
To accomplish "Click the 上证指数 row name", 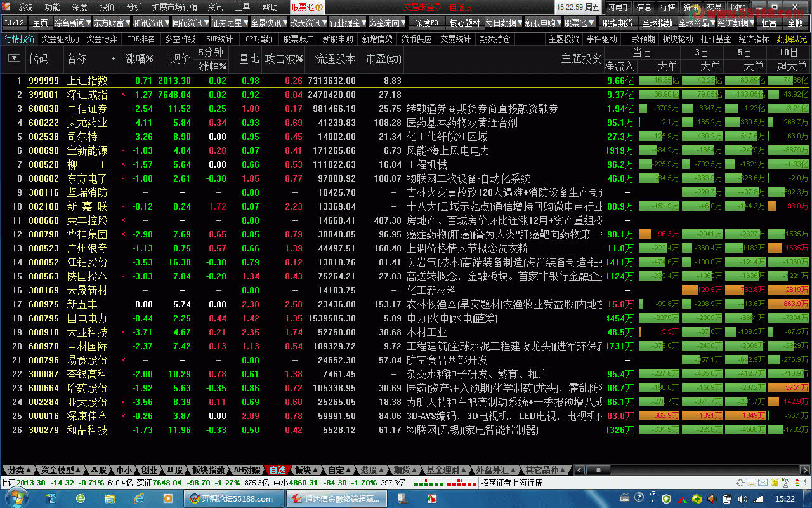I will coord(88,81).
